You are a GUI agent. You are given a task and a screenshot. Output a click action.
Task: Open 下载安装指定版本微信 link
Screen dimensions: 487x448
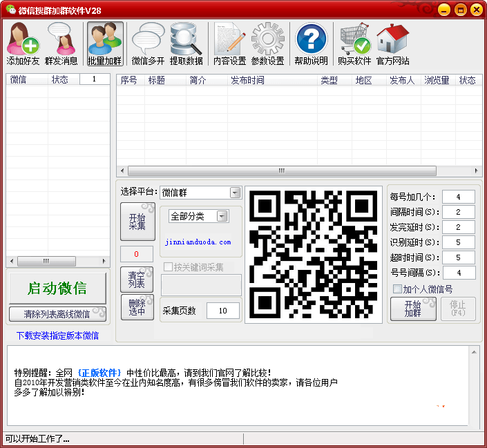pos(57,335)
